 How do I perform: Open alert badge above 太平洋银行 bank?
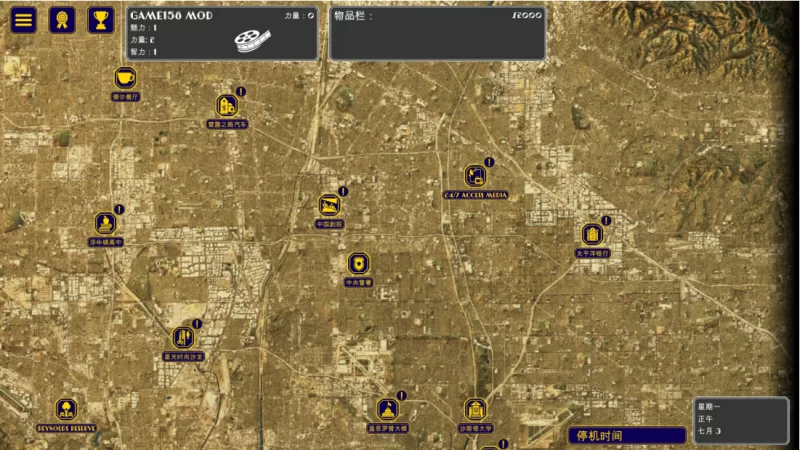[606, 220]
